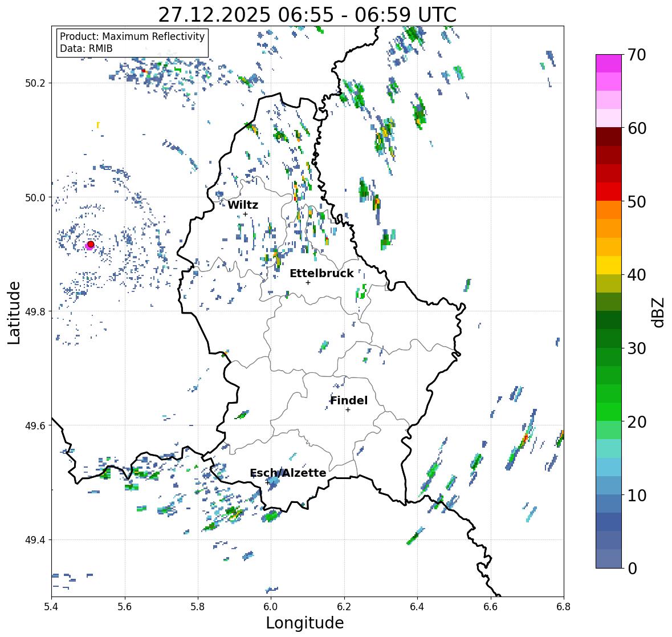
Task: Click the Latitude axis label
Action: [14, 313]
